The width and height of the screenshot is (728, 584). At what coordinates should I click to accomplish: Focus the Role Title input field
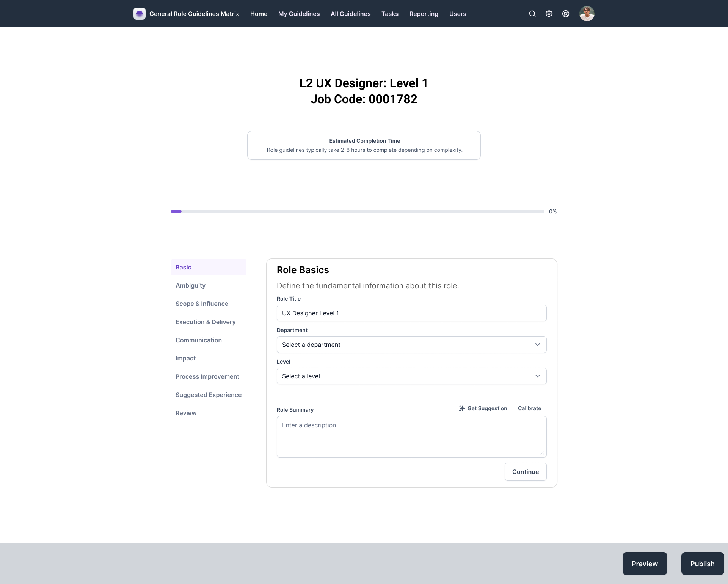click(412, 313)
